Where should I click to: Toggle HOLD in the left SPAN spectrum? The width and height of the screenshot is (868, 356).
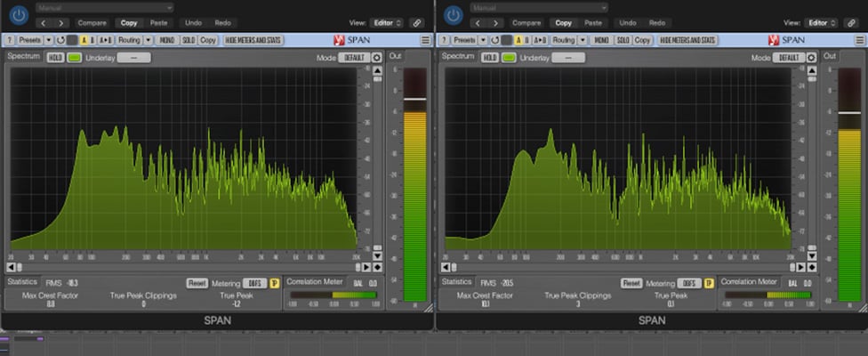[x=55, y=58]
